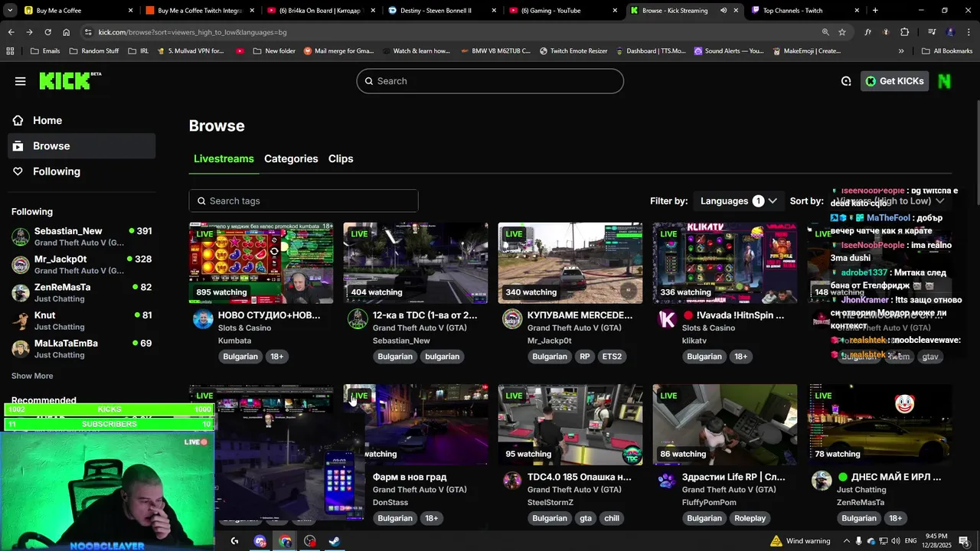The image size is (980, 551).
Task: Open Windows notification center
Action: pyautogui.click(x=964, y=541)
